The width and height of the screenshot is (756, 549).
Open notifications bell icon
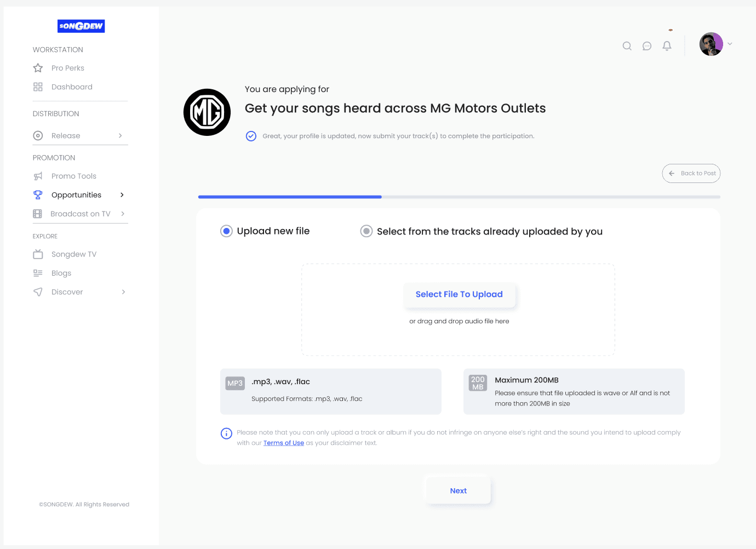pyautogui.click(x=667, y=46)
